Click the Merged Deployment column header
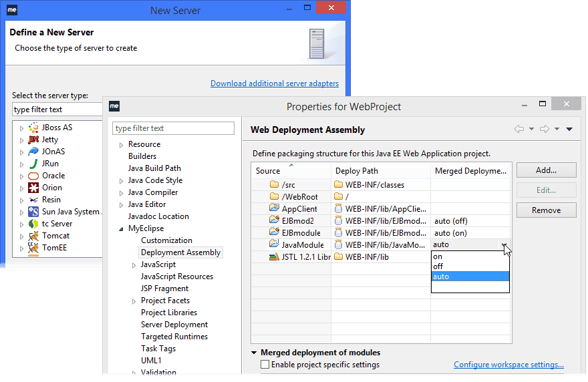This screenshot has height=382, width=588. point(470,170)
